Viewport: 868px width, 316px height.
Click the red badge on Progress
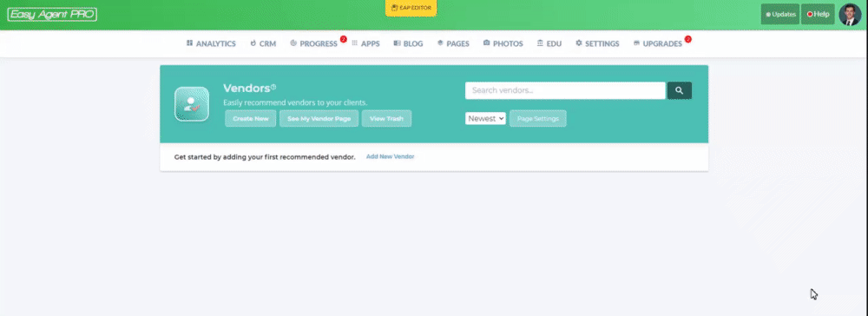[343, 39]
